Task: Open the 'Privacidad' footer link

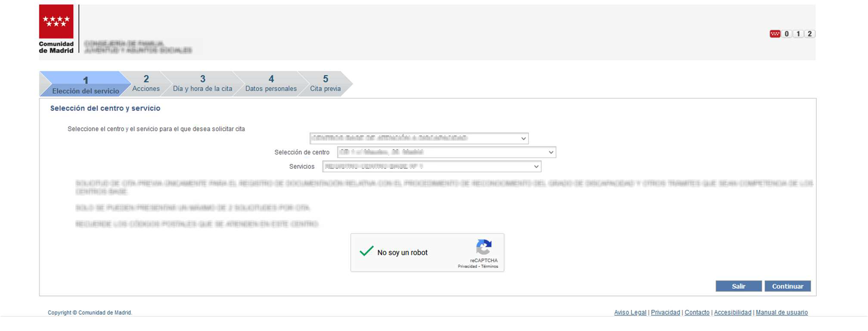Action: tap(665, 312)
